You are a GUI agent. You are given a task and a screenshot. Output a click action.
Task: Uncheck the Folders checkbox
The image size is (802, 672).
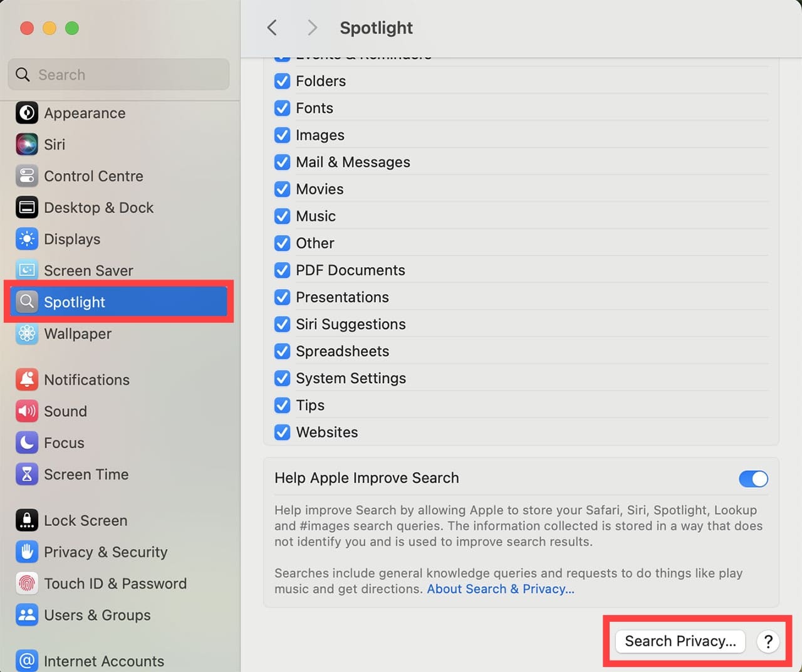(283, 81)
